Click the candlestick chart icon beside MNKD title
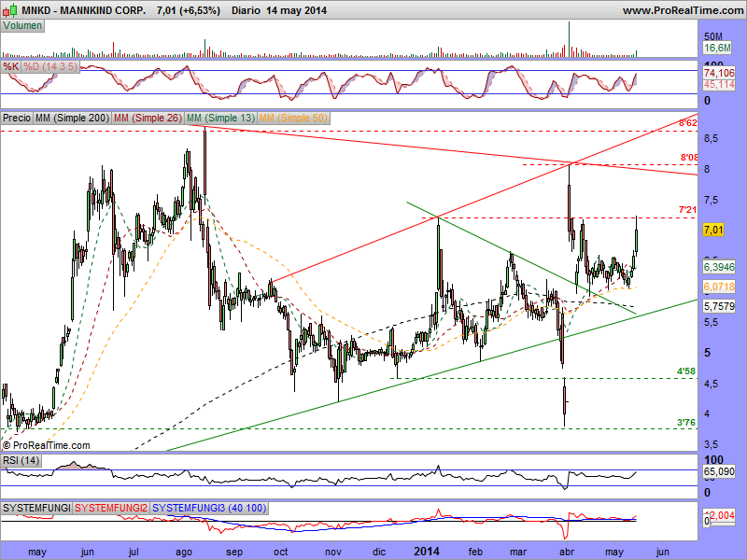This screenshot has width=747, height=560. tap(12, 9)
